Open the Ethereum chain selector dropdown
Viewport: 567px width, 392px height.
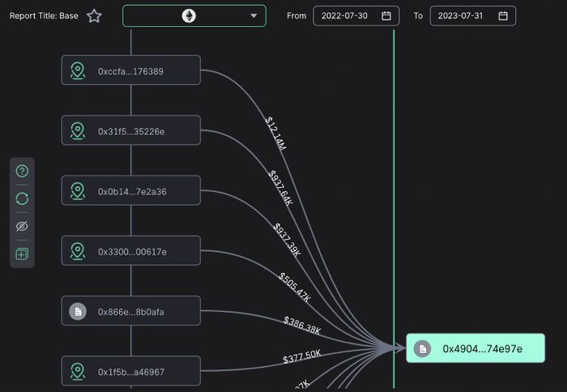194,16
